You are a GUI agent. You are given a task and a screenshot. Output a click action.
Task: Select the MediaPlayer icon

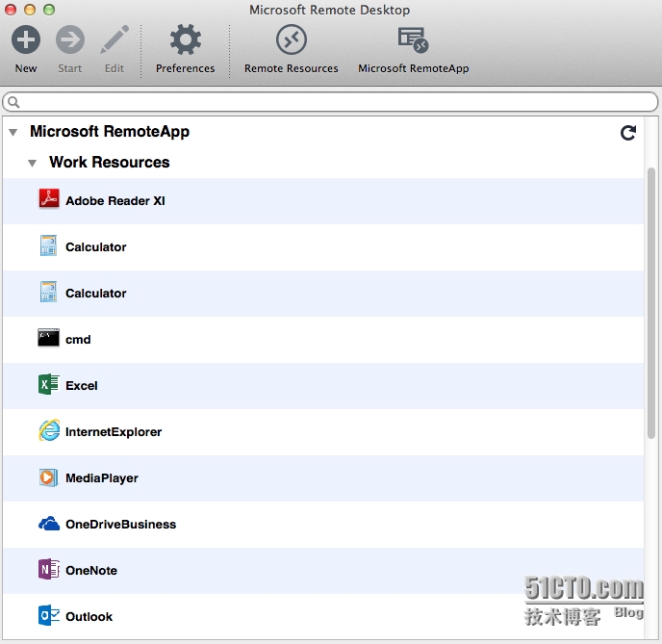coord(48,477)
